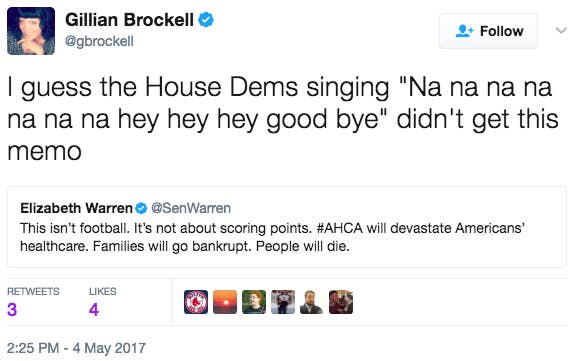Click the man in suit avatar
The image size is (577, 361).
312,302
